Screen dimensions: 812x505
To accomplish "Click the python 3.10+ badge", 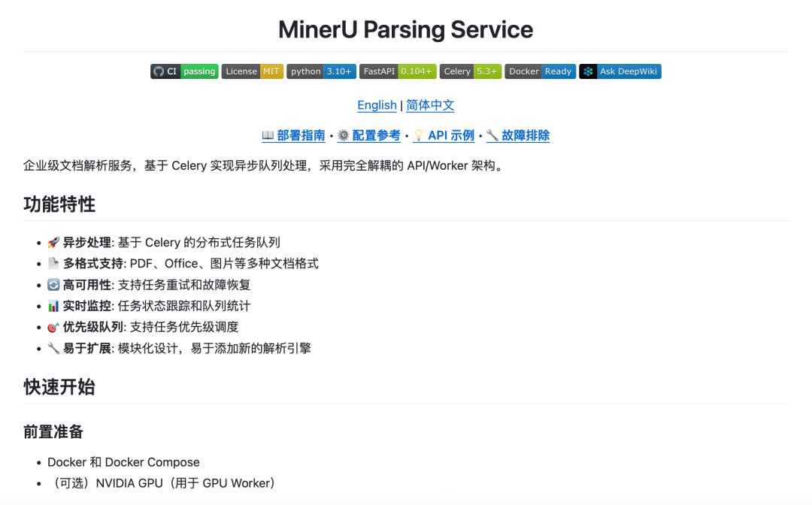I will click(x=321, y=71).
